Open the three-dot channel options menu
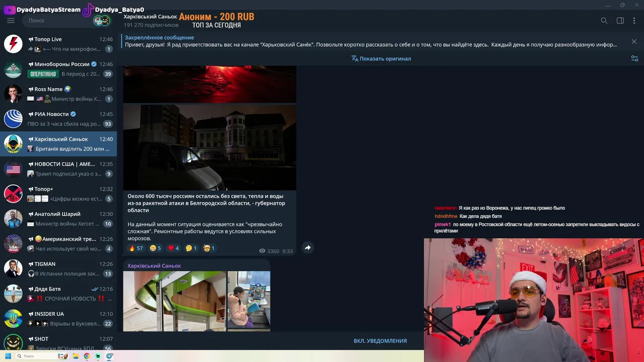 click(x=634, y=21)
